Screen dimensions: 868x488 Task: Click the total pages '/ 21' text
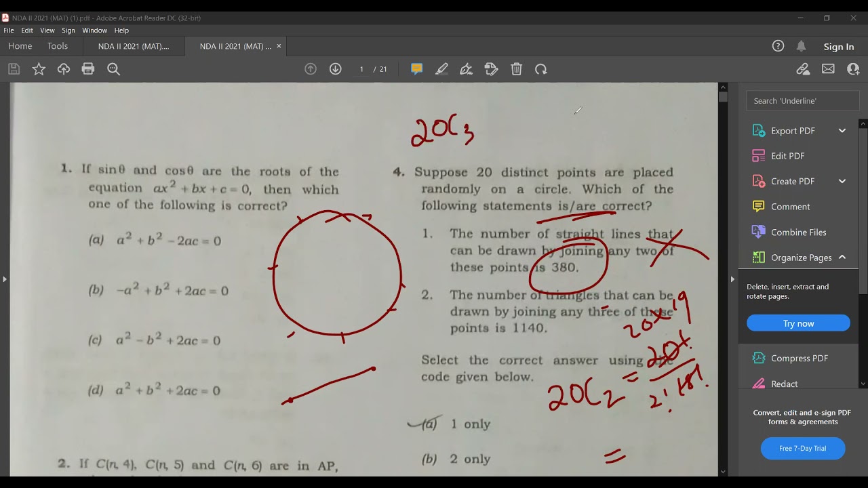[380, 69]
